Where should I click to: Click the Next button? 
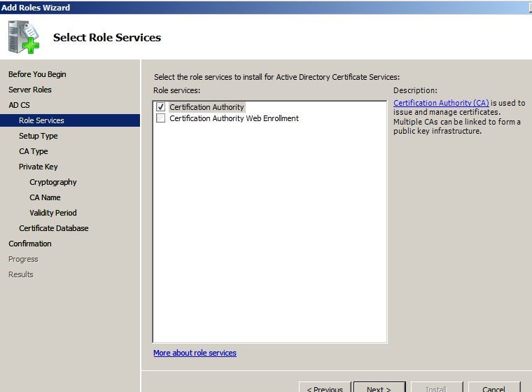[x=379, y=388]
